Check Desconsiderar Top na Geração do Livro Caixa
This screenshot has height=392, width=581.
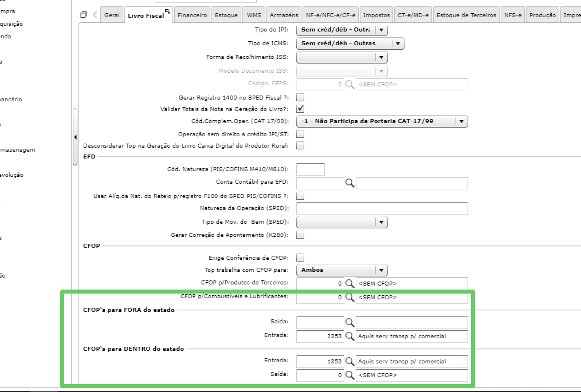pos(300,145)
